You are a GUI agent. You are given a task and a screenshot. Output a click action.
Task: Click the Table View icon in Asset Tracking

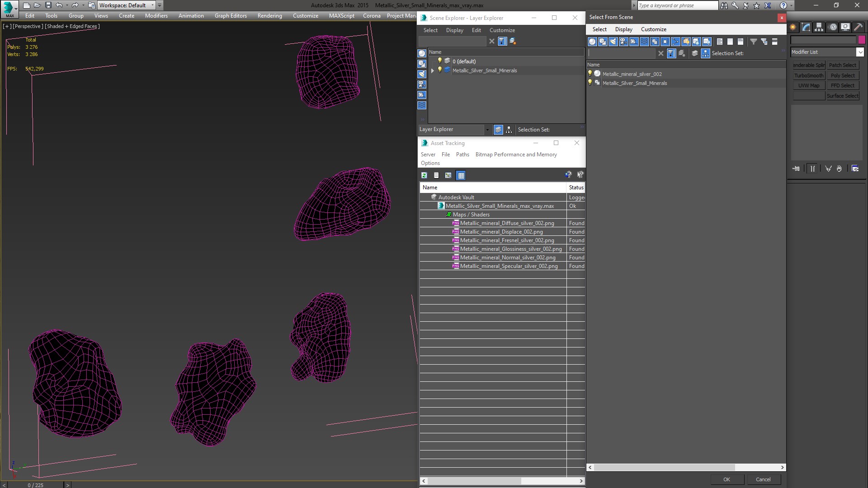pyautogui.click(x=461, y=175)
